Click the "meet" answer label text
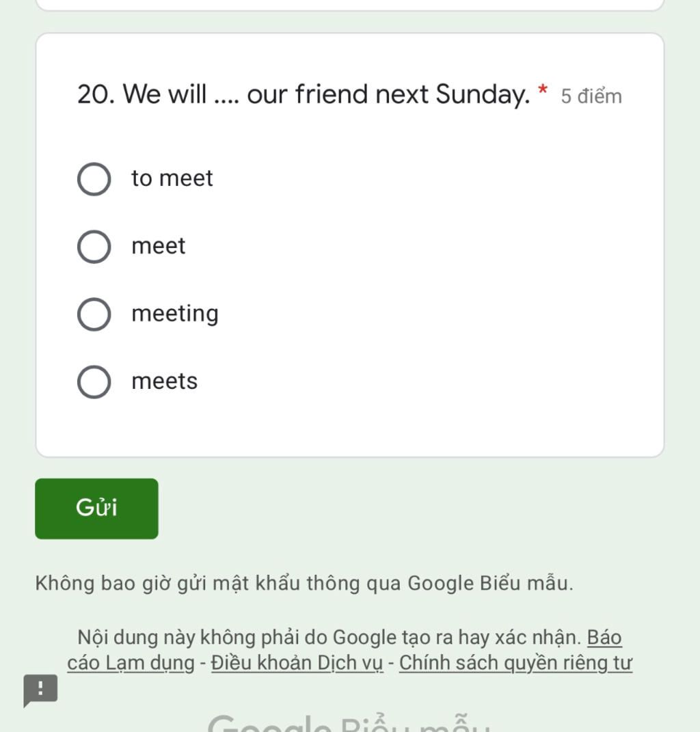 (x=159, y=246)
